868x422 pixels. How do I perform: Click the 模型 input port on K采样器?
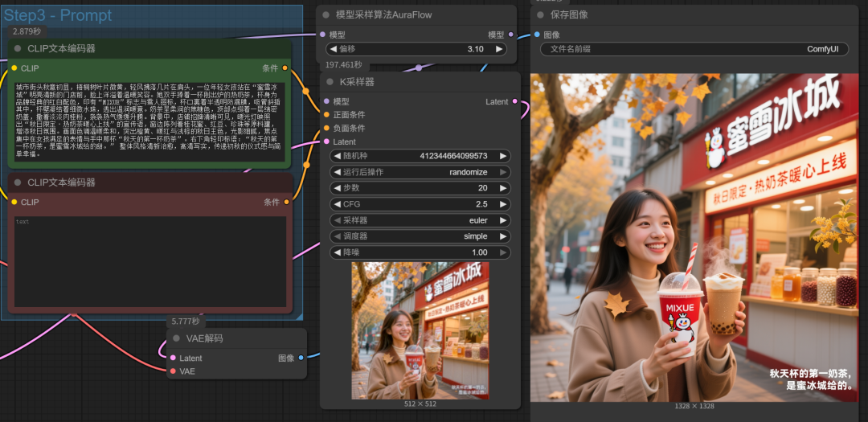coord(326,101)
